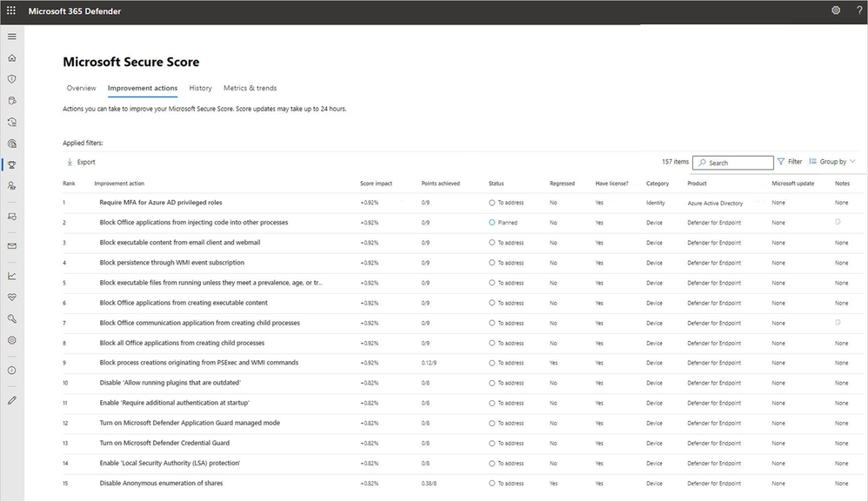Image resolution: width=868 pixels, height=502 pixels.
Task: Sort by Regressed column header
Action: click(x=562, y=184)
